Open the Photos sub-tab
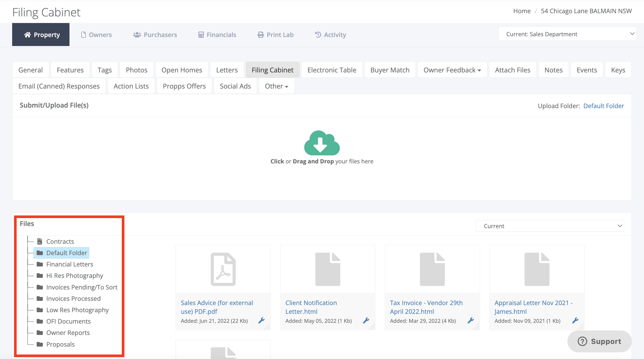 (x=137, y=70)
